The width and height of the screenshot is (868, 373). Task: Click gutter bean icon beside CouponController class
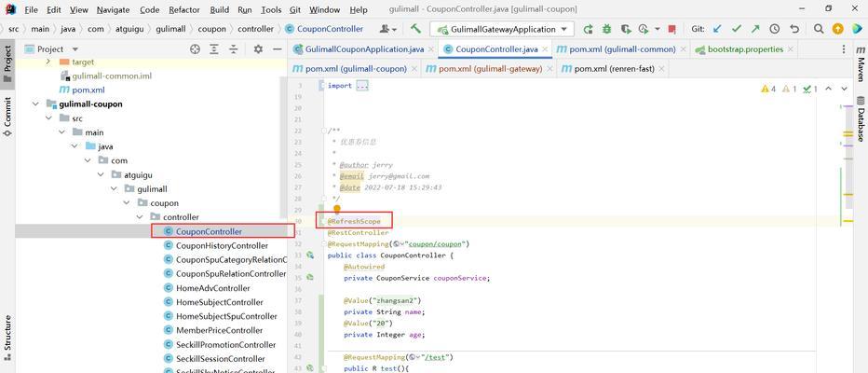(x=310, y=256)
